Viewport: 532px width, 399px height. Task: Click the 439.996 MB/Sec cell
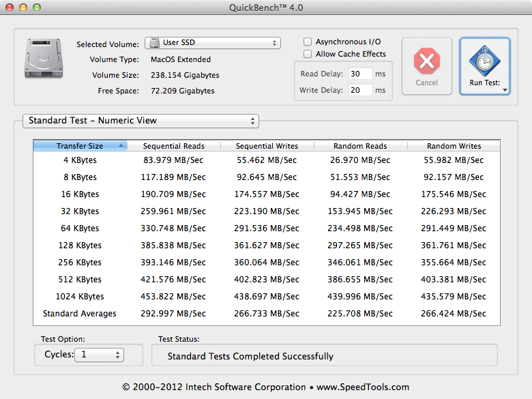point(360,296)
